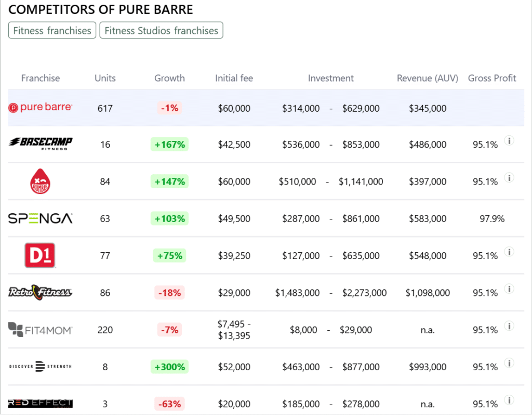
Task: Sort by the Investment column header
Action: click(x=331, y=78)
